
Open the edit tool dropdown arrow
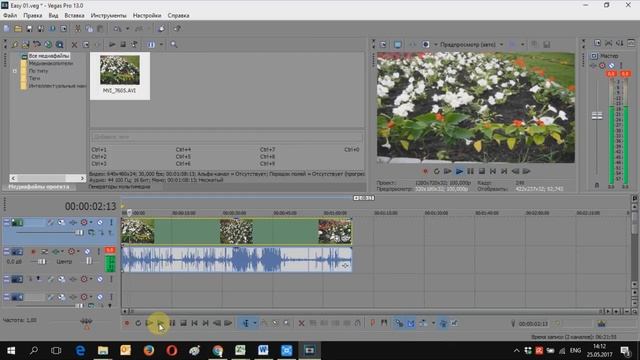tap(255, 323)
